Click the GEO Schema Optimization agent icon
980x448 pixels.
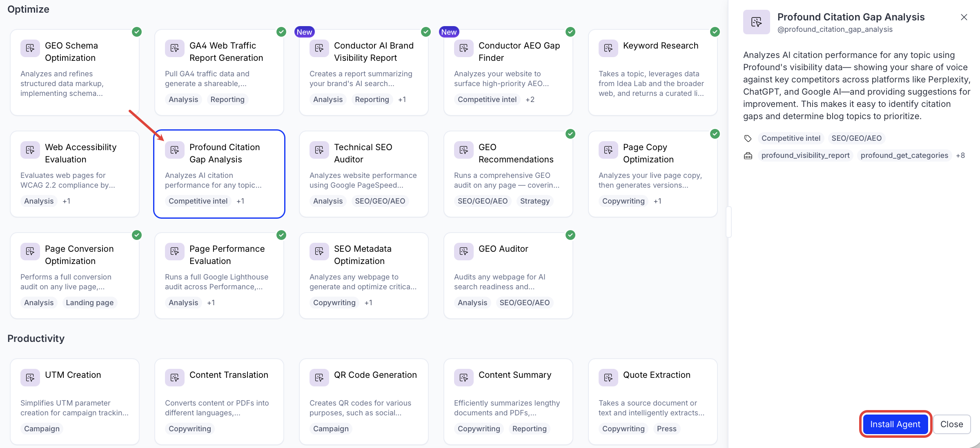[x=30, y=48]
